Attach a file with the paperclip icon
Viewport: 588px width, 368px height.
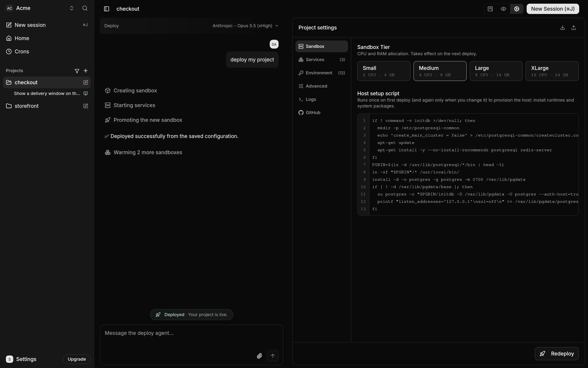(x=259, y=356)
